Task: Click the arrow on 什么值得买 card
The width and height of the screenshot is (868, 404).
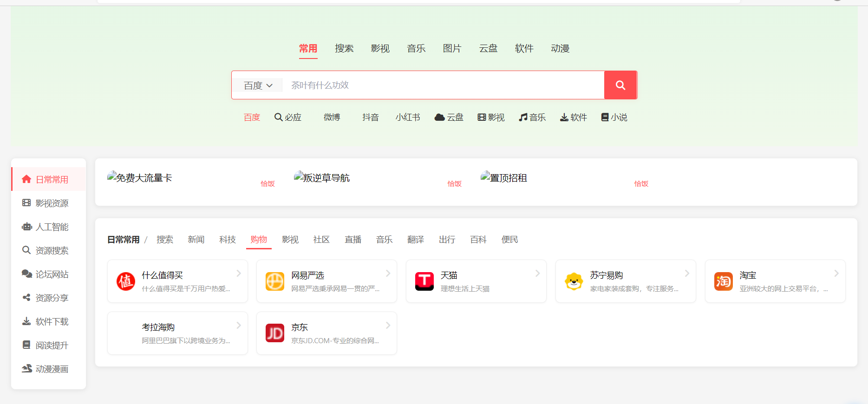Action: click(x=239, y=274)
